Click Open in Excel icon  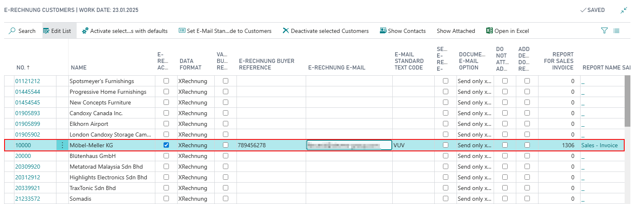(489, 31)
